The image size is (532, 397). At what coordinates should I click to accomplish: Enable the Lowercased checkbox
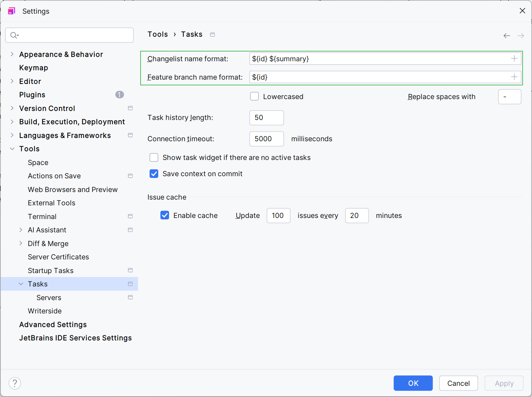point(254,97)
